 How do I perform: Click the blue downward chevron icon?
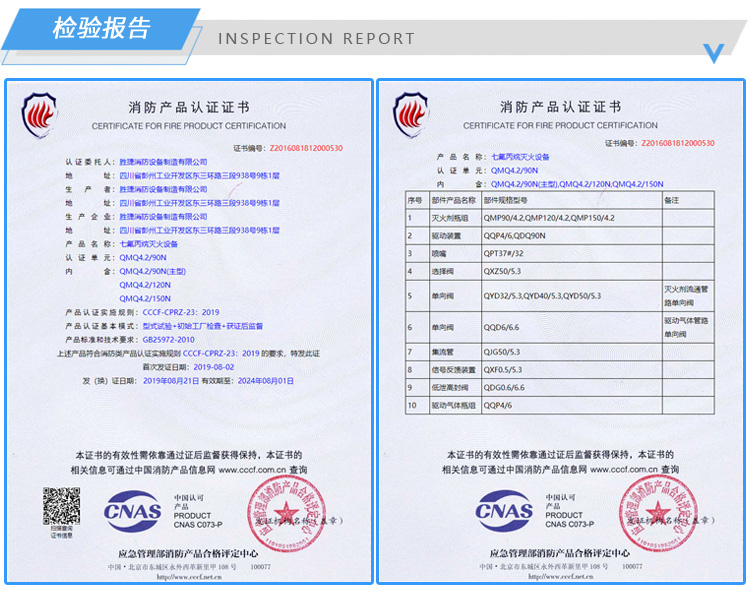click(x=713, y=53)
